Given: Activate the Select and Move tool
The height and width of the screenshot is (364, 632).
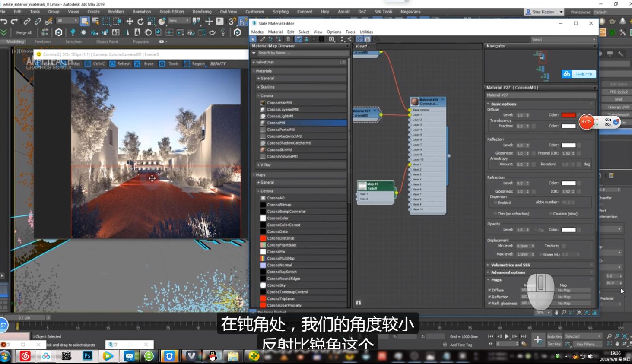Looking at the screenshot, I should click(x=130, y=21).
